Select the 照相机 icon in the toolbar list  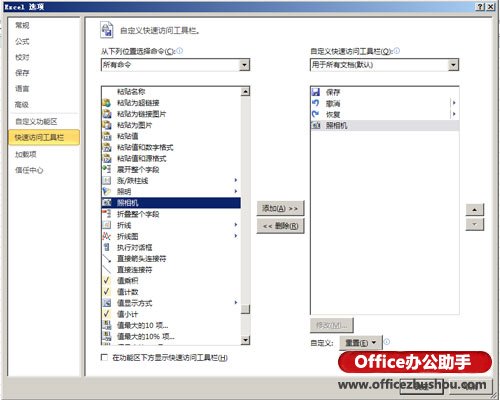click(315, 125)
